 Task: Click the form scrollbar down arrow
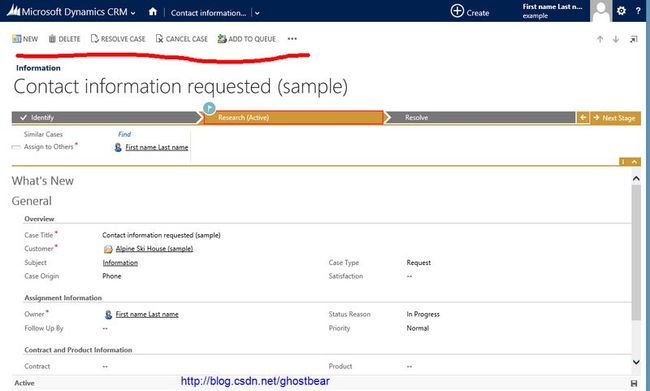[x=636, y=362]
